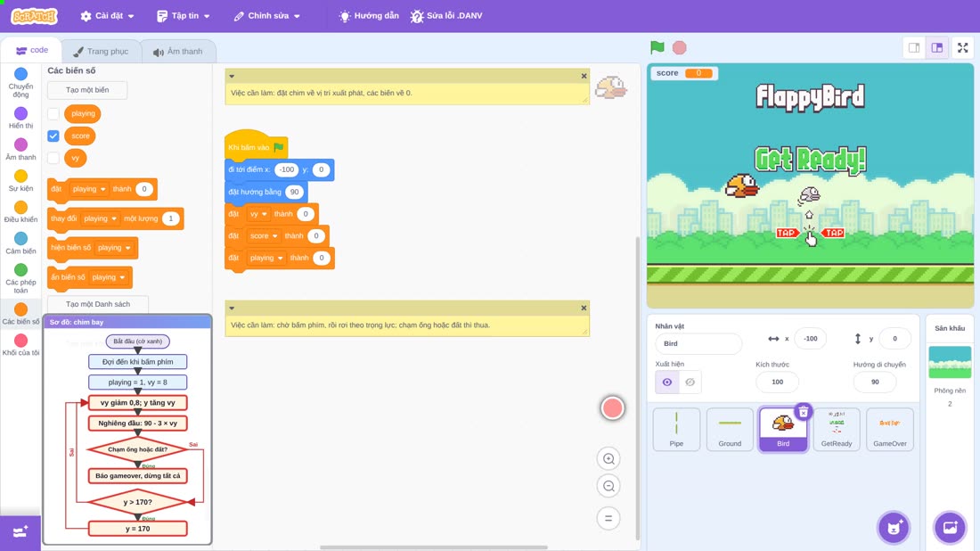
Task: Open the choose a backdrop button
Action: click(x=950, y=527)
